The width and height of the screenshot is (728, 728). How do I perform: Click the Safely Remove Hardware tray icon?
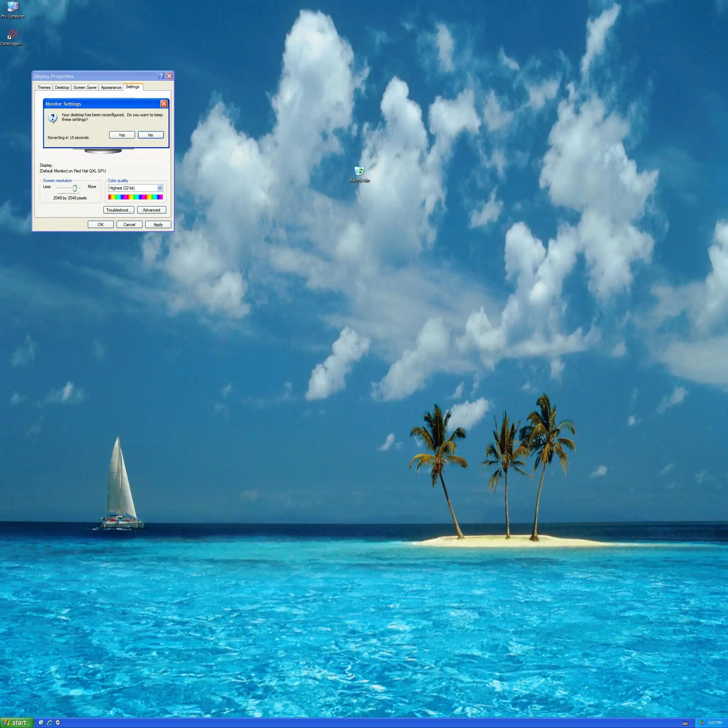coord(701,723)
